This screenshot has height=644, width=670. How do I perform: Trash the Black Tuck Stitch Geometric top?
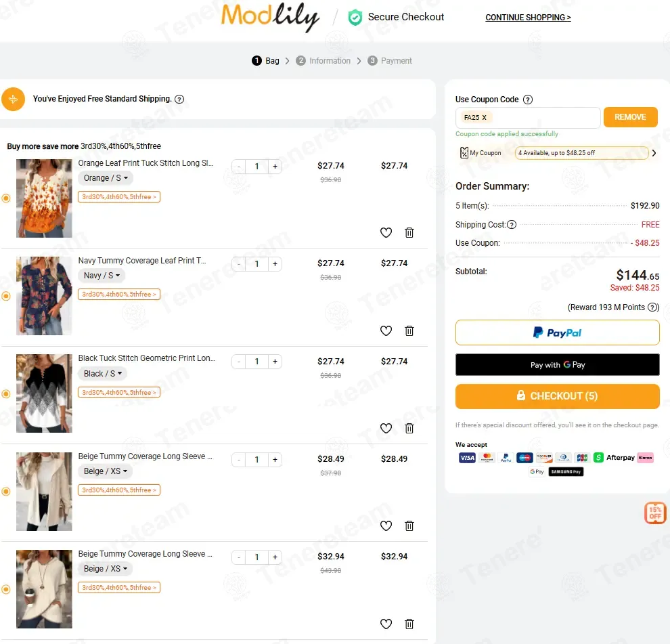tap(409, 428)
